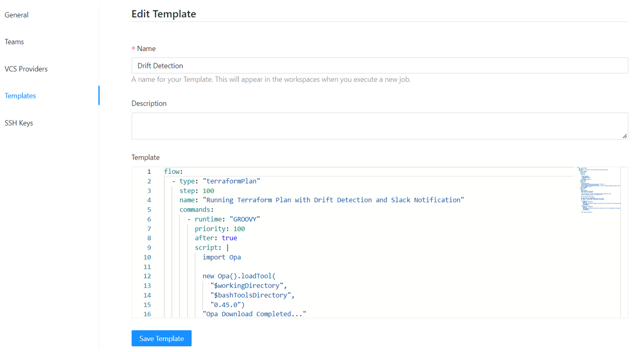This screenshot has width=644, height=352.
Task: Click the Description box resize handle
Action: (624, 136)
